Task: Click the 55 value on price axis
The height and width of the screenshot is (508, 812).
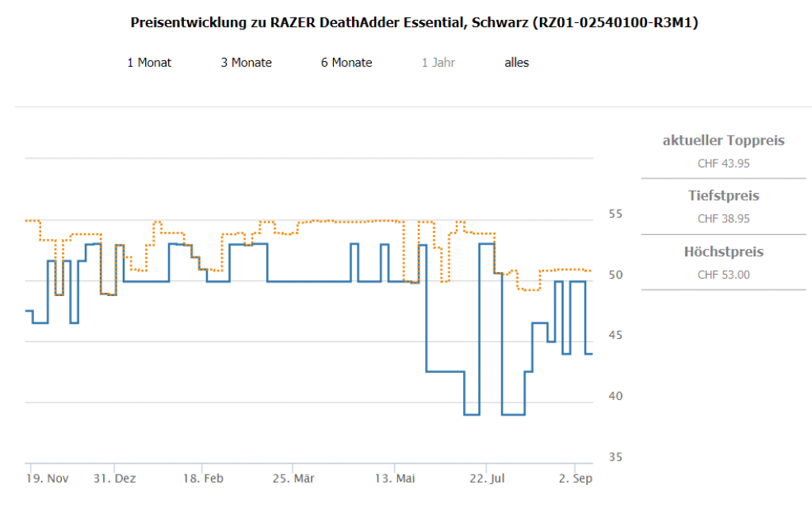Action: [615, 214]
